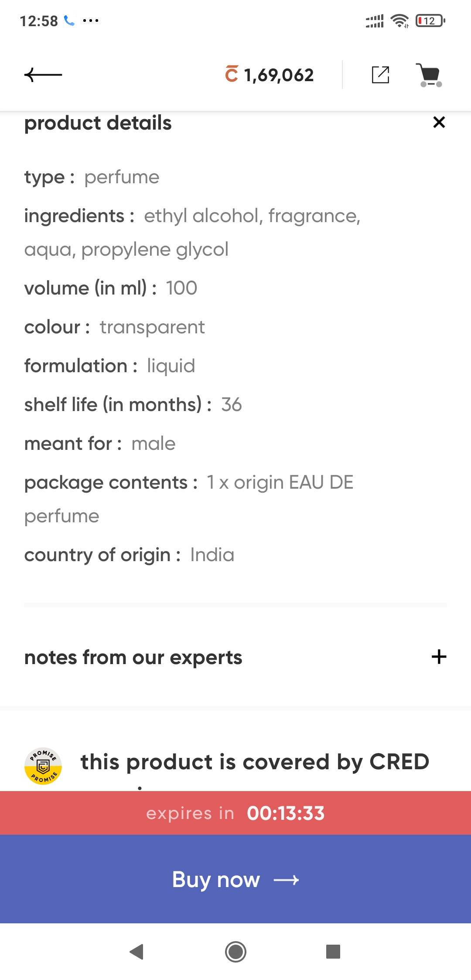Open recent apps with square button
The image size is (471, 980).
[333, 951]
